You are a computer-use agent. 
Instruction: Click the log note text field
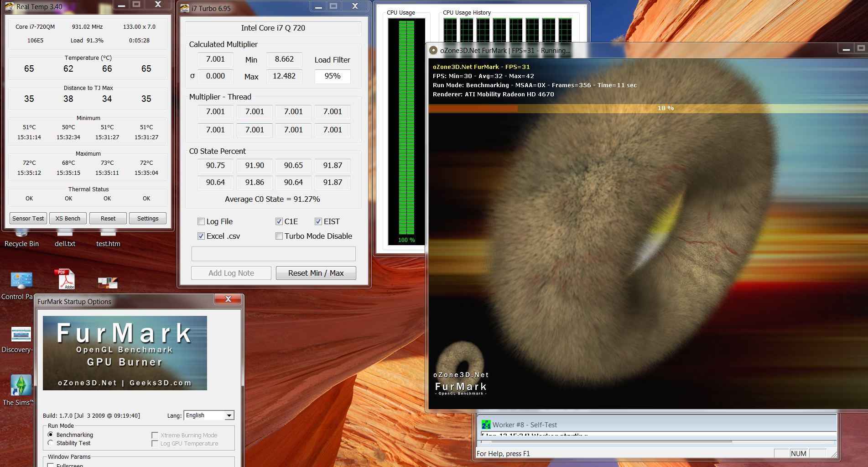tap(274, 254)
